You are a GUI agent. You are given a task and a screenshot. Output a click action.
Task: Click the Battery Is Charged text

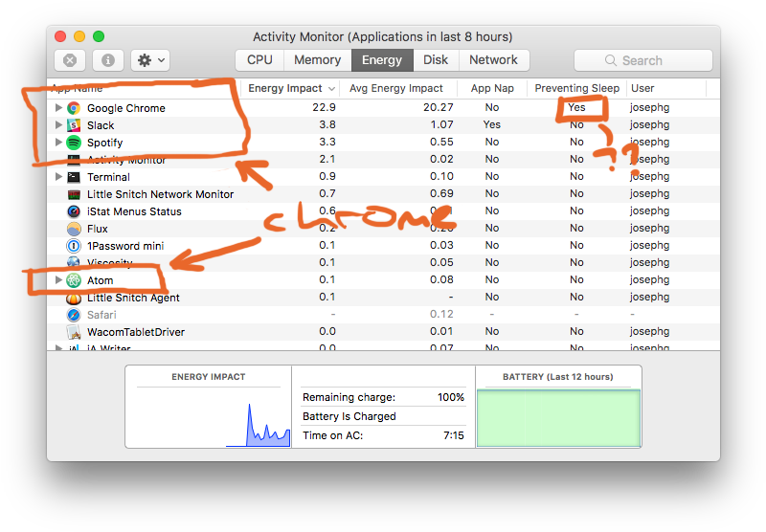tap(349, 416)
